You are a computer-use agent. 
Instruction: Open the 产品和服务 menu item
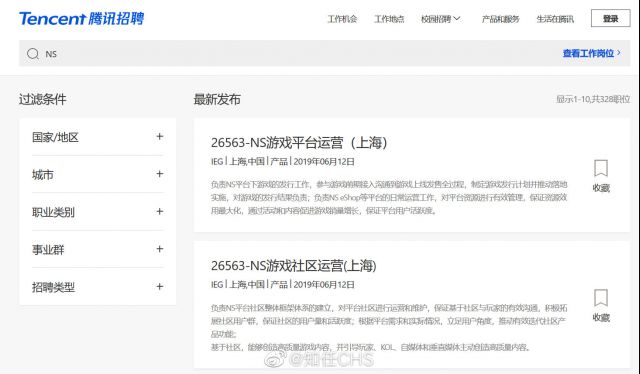[x=500, y=19]
